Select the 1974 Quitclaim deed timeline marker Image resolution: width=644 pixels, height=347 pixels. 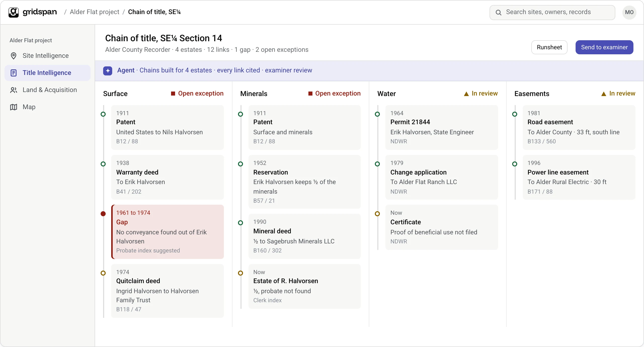pyautogui.click(x=103, y=273)
